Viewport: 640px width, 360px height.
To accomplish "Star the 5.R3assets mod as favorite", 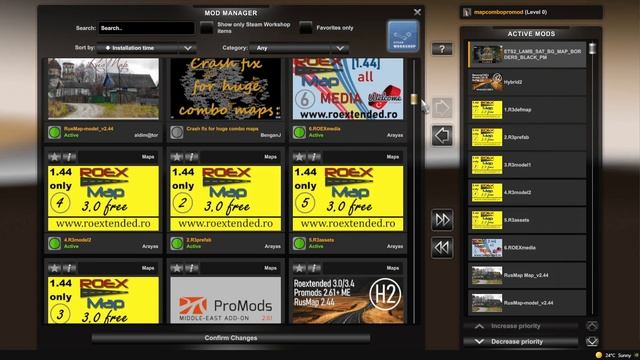I will (299, 157).
